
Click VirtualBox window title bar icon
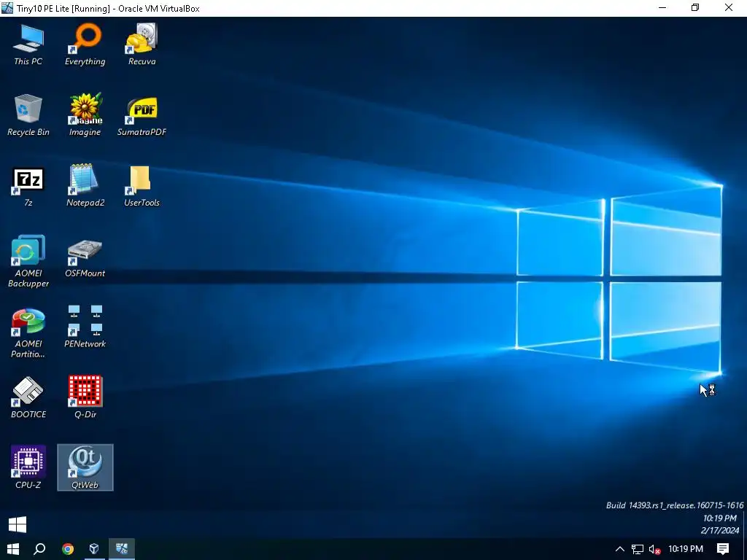[7, 8]
